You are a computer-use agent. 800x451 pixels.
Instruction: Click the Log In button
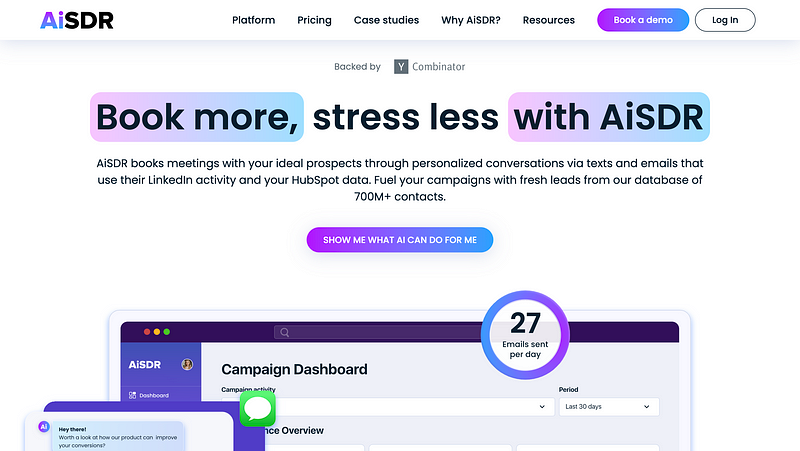tap(725, 20)
